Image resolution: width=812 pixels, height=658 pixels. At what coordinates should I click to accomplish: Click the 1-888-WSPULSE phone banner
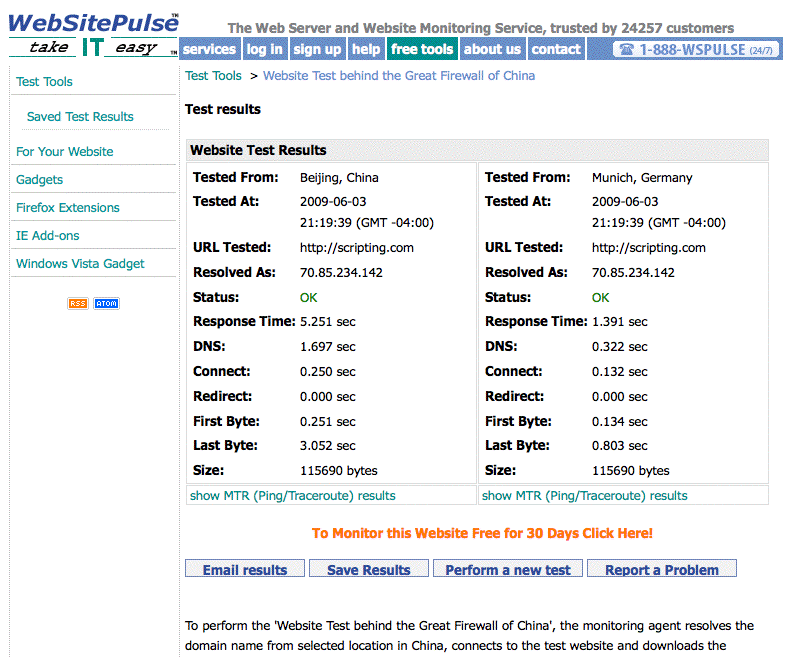click(x=697, y=49)
